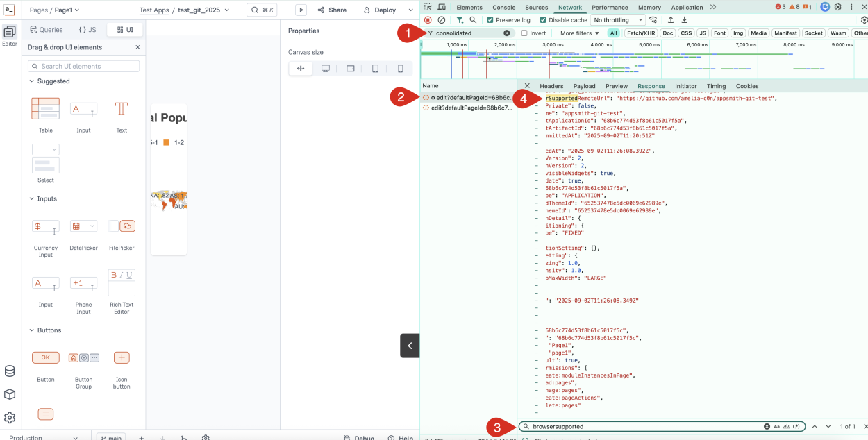868x440 pixels.
Task: Click the Fetch/XHR filter pill
Action: coord(640,33)
